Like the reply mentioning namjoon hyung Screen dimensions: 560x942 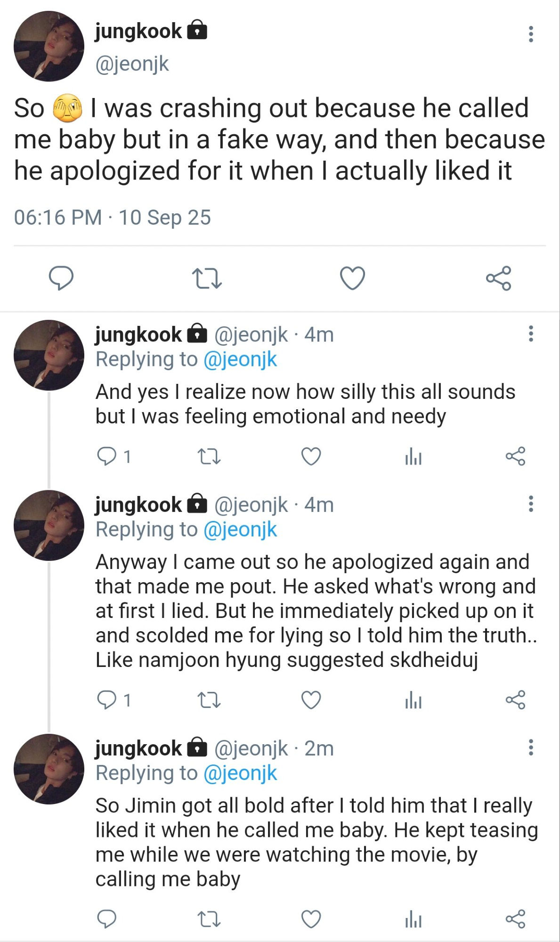(x=311, y=700)
